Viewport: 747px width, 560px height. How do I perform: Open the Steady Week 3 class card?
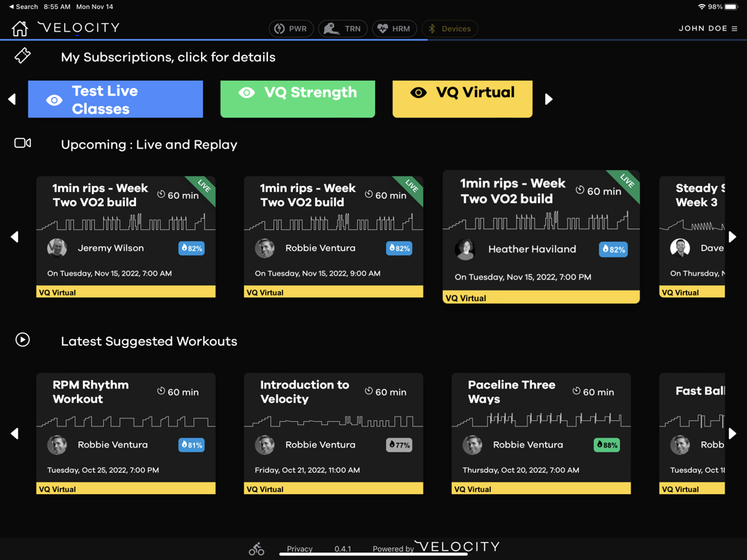(x=692, y=237)
